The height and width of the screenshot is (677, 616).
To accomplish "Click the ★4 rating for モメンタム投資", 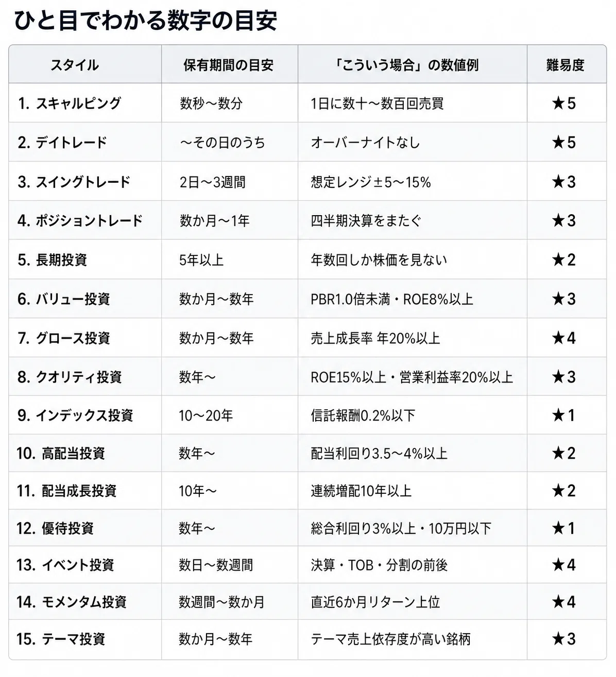I will pyautogui.click(x=564, y=602).
